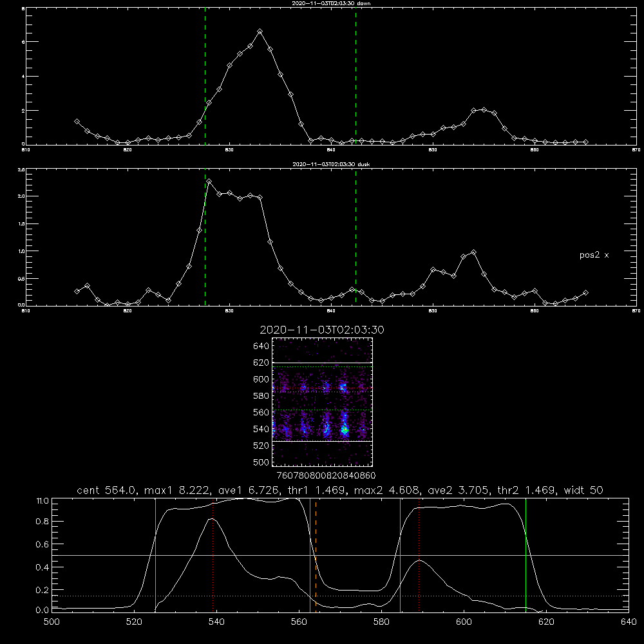Click the '520' y-axis label beside spectral image
The height and width of the screenshot is (644, 644).
261,446
